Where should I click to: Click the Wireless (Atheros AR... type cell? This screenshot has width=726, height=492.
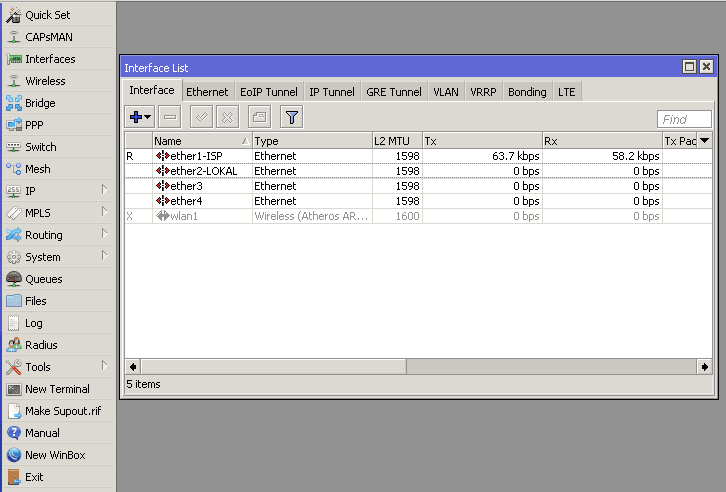pyautogui.click(x=311, y=216)
